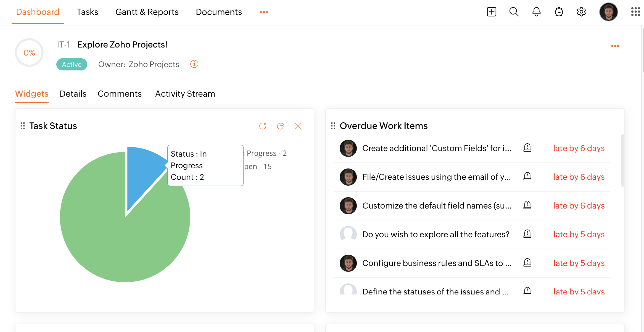The image size is (644, 332).
Task: Expand more navigation tabs ellipsis
Action: 264,12
